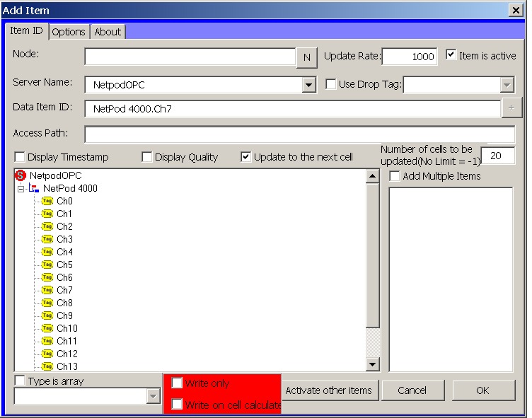Select the NetPod 4000 tree item

70,188
